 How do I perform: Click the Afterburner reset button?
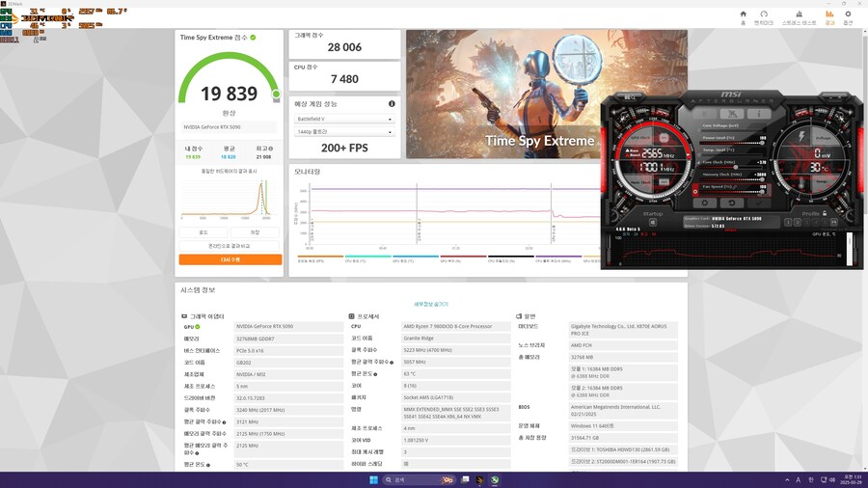coord(733,203)
